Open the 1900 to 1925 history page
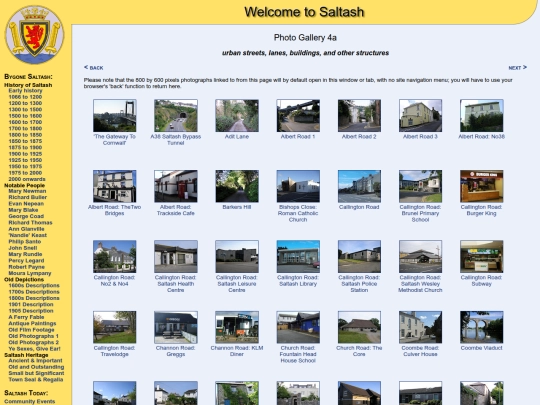The height and width of the screenshot is (405, 540). [x=25, y=154]
